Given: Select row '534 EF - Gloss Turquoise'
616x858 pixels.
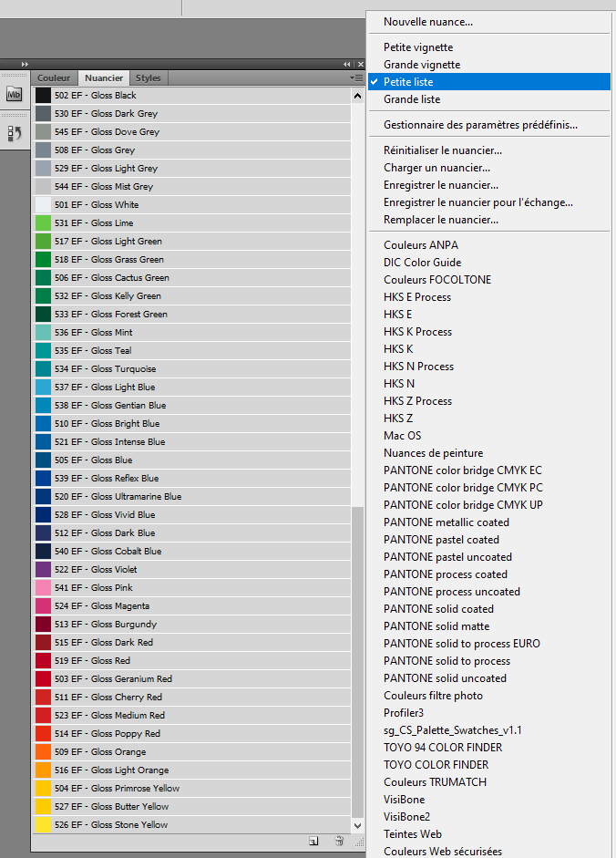Looking at the screenshot, I should (x=192, y=368).
